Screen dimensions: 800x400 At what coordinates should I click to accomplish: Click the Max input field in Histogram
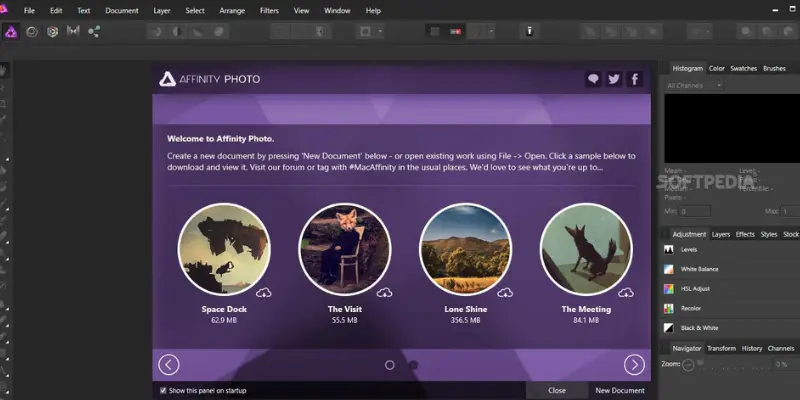tap(790, 211)
